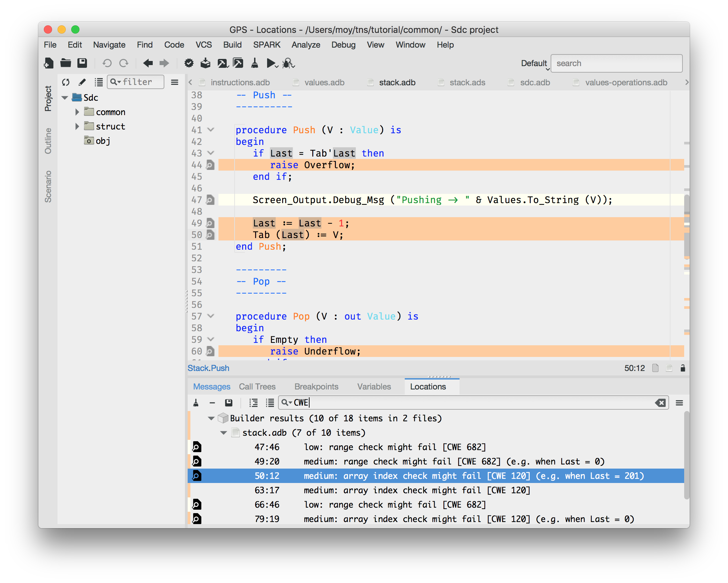Click the Redo toolbar icon

[124, 63]
